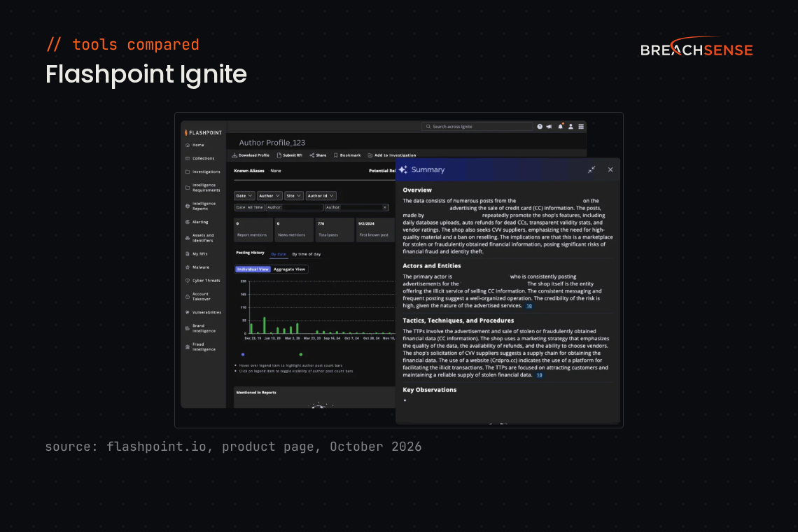Open Cyber Threats section
Viewport: 798px width, 532px height.
[x=202, y=281]
